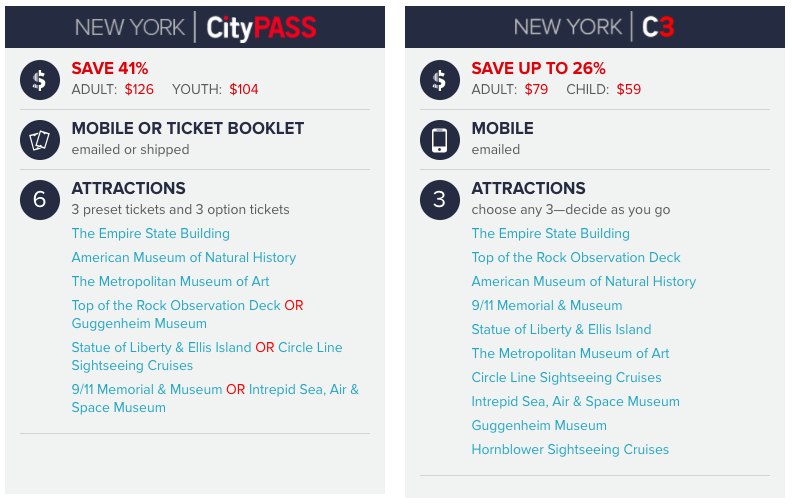Open Top of the Rock Observation Deck in C3
Screen dimensions: 792x504
point(576,258)
